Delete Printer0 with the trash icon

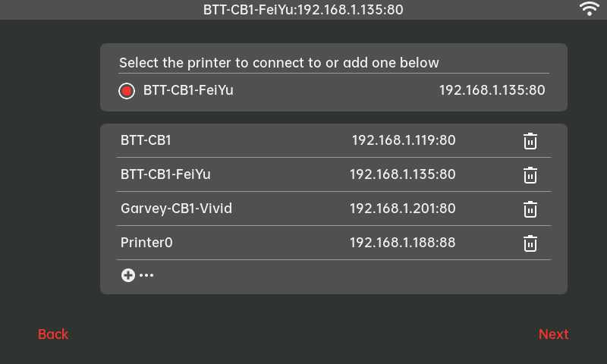530,243
